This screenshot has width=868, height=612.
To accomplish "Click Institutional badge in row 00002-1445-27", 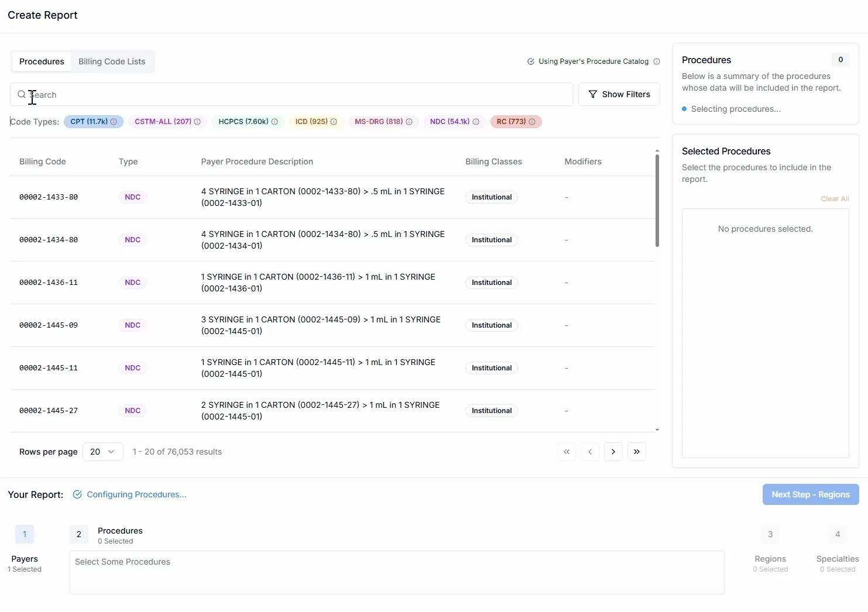I will pyautogui.click(x=492, y=411).
